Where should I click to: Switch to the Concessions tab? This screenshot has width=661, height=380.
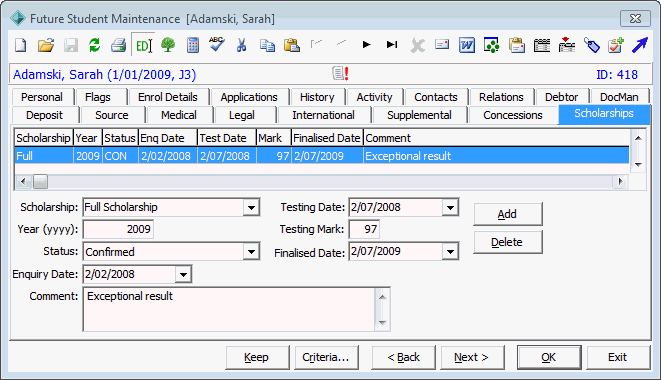(x=513, y=115)
